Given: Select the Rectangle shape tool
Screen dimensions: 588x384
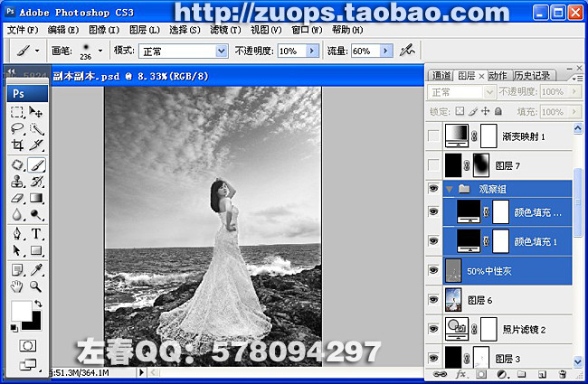Looking at the screenshot, I should pos(36,250).
